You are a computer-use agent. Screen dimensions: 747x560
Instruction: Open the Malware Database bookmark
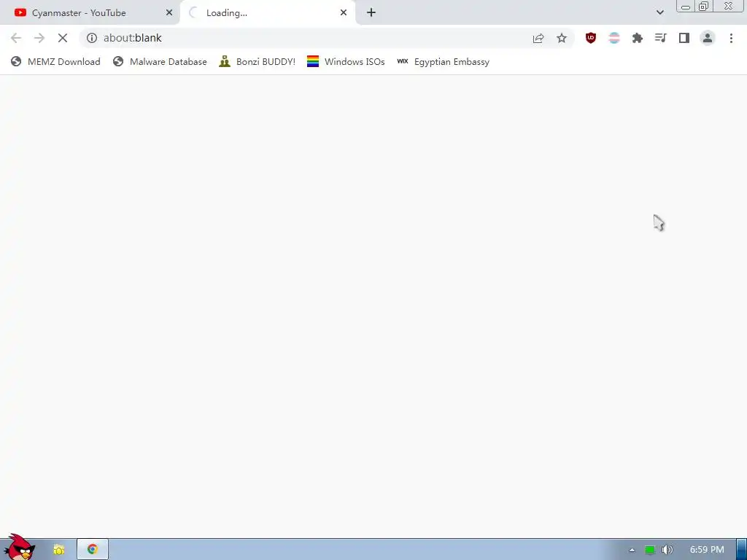coord(160,61)
